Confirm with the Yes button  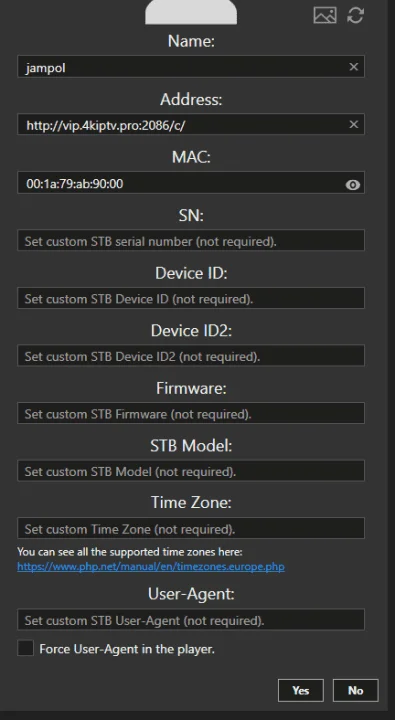point(301,690)
